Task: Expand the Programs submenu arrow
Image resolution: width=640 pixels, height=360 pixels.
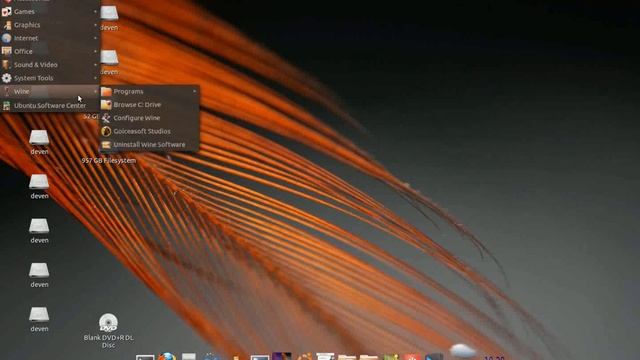Action: [195, 91]
